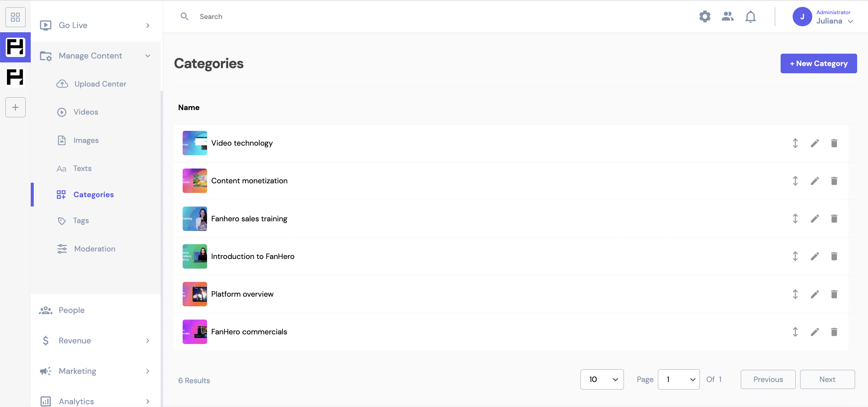Go to Upload Center in sidebar

(100, 84)
